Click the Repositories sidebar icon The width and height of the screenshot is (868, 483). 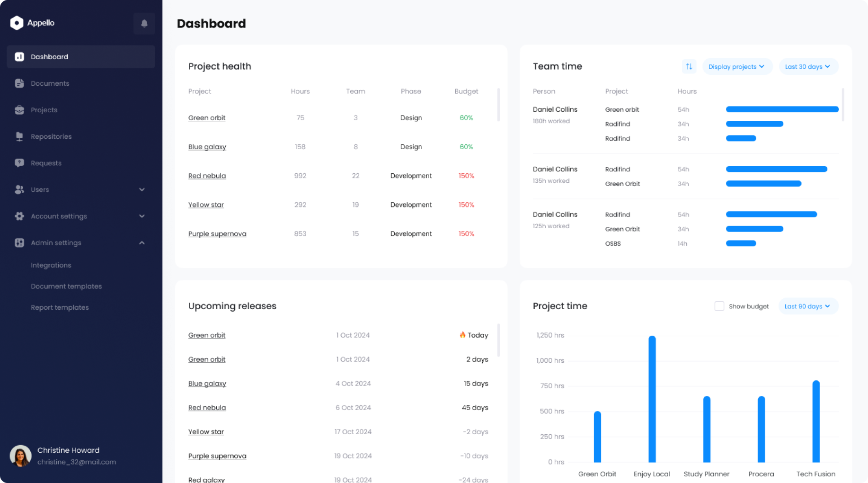click(19, 136)
